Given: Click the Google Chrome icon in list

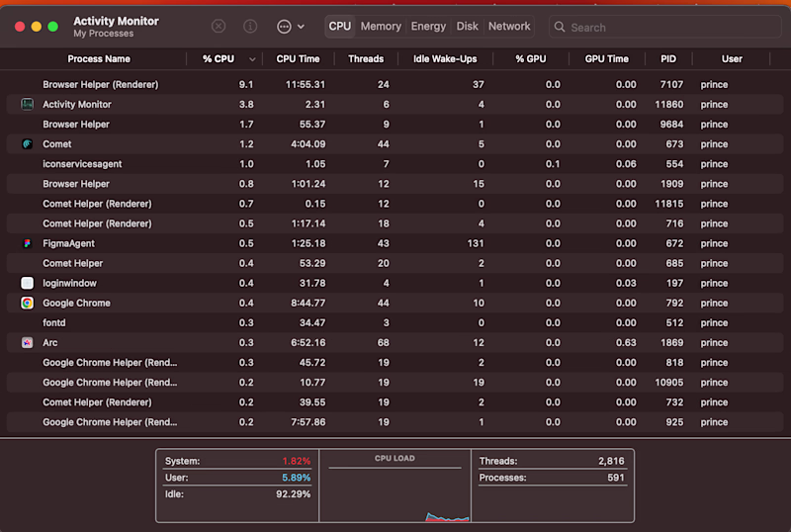Looking at the screenshot, I should tap(28, 303).
